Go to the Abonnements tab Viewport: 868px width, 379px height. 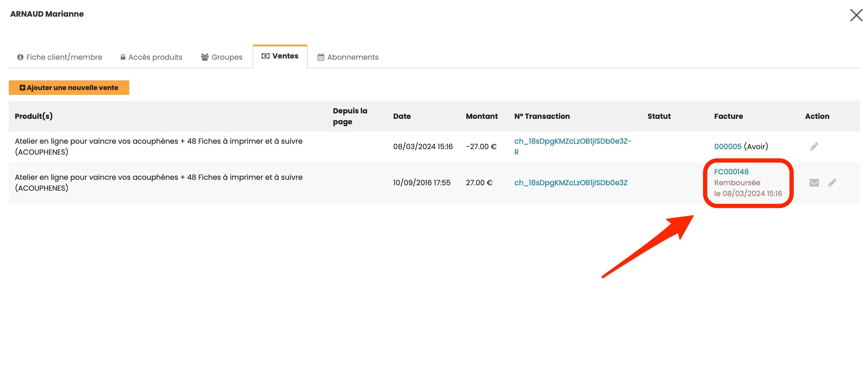point(353,57)
